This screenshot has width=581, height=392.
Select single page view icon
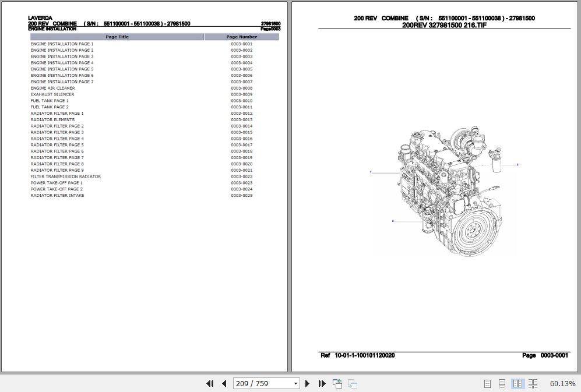point(488,383)
